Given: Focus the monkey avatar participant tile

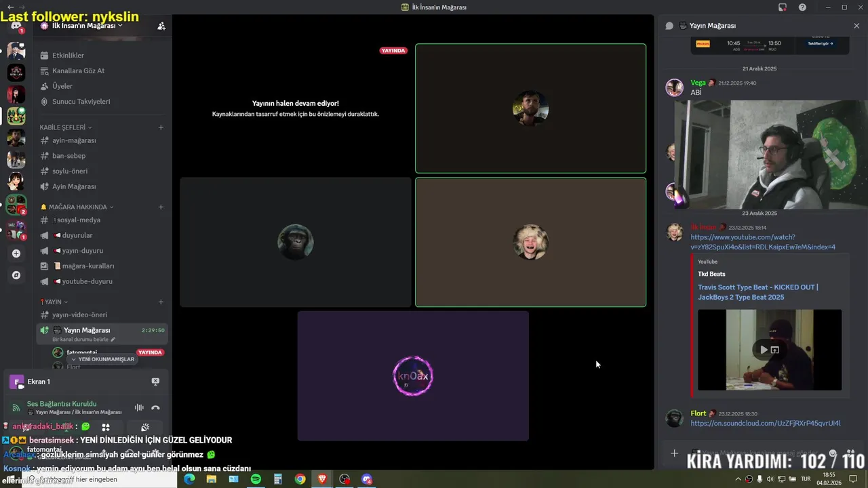Looking at the screenshot, I should pos(296,242).
